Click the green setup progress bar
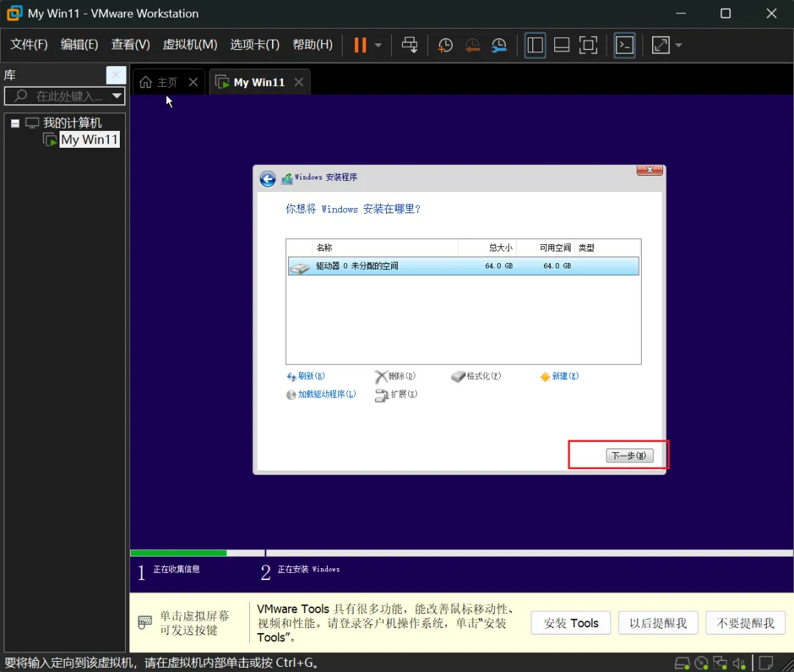794x672 pixels. click(178, 553)
